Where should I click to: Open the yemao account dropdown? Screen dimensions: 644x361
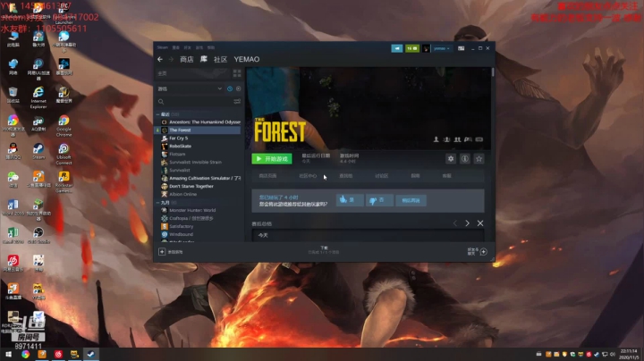pos(442,48)
